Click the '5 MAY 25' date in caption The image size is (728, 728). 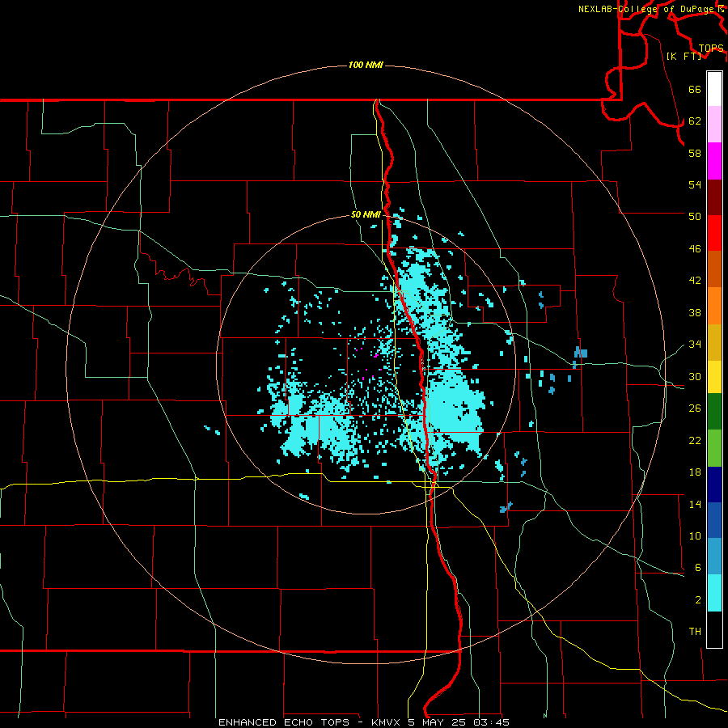[437, 722]
